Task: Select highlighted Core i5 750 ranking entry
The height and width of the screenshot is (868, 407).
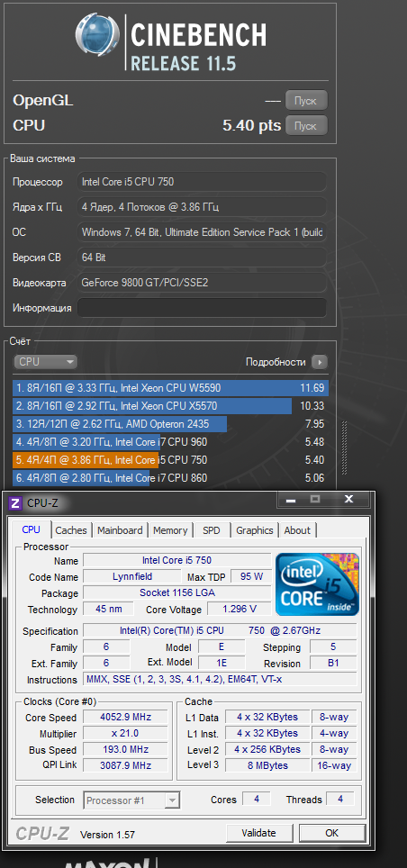Action: (170, 460)
